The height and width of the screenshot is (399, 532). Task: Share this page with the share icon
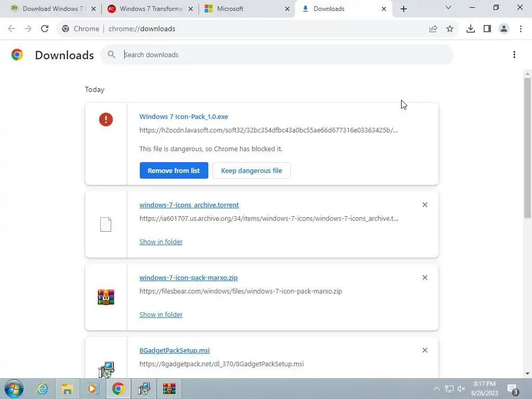433,29
